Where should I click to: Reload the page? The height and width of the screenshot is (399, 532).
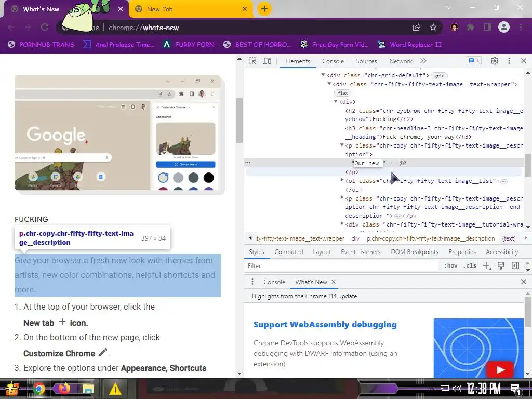tap(45, 28)
